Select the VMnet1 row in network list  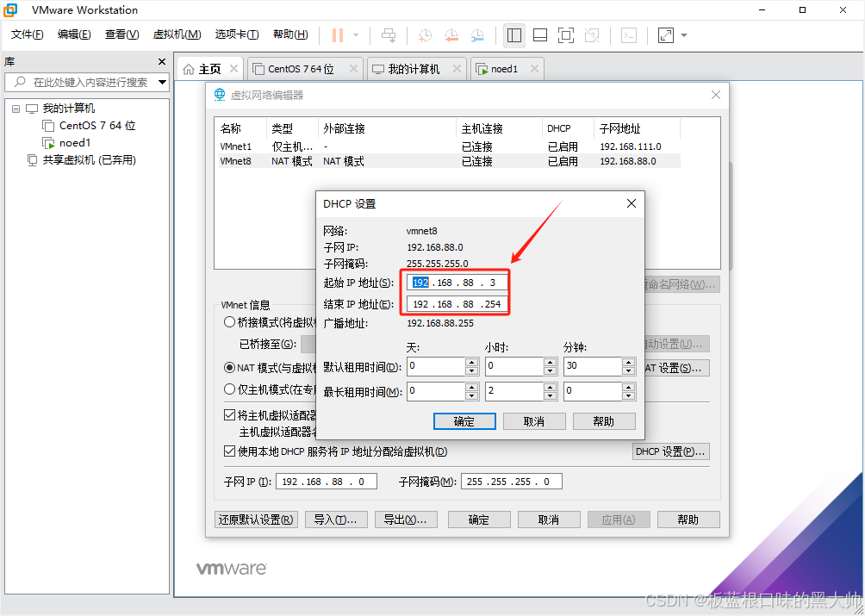pos(449,146)
